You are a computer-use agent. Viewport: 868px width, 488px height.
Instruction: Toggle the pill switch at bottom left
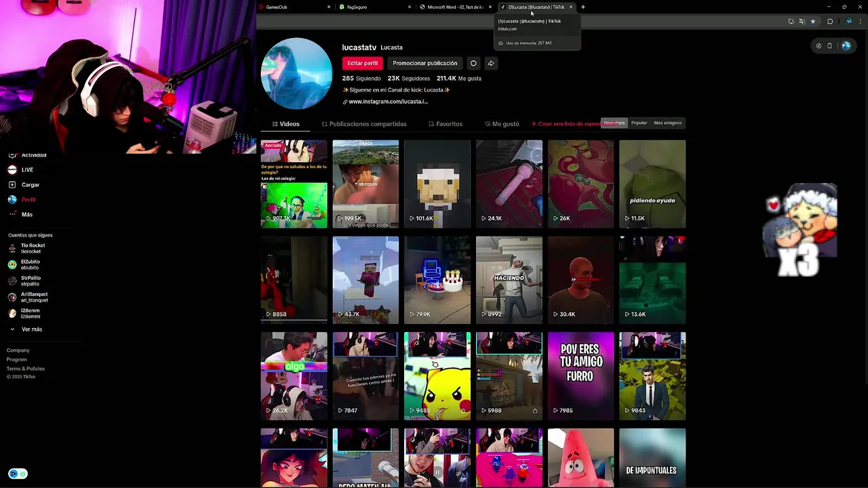[18, 474]
